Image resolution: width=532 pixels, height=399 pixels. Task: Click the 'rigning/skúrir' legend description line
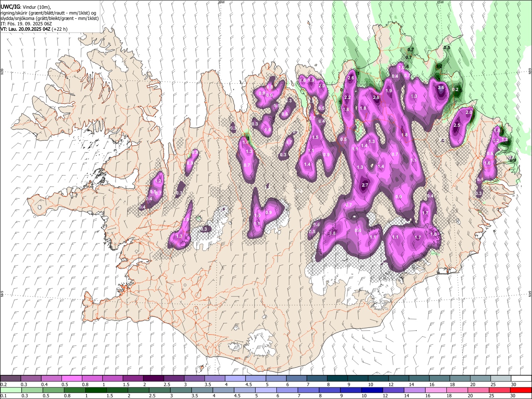48,13
